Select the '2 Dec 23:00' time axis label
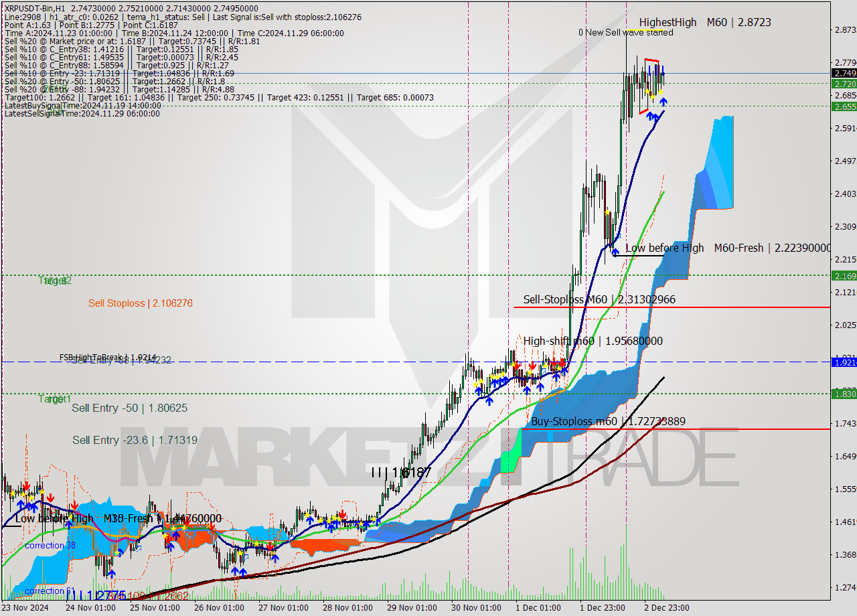 [666, 608]
